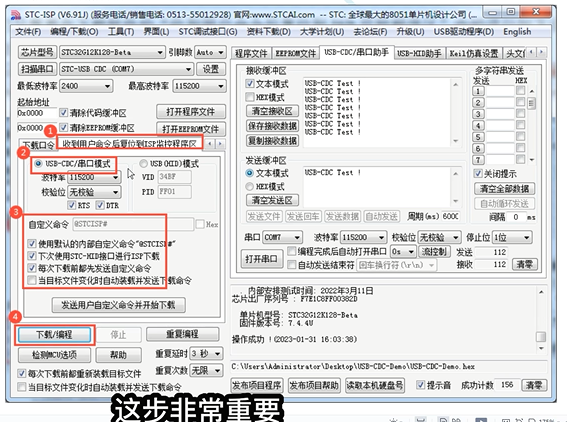This screenshot has height=422, width=567.
Task: Expand the scanned port STC-USB CDC (COM7) dropdown
Action: (188, 69)
